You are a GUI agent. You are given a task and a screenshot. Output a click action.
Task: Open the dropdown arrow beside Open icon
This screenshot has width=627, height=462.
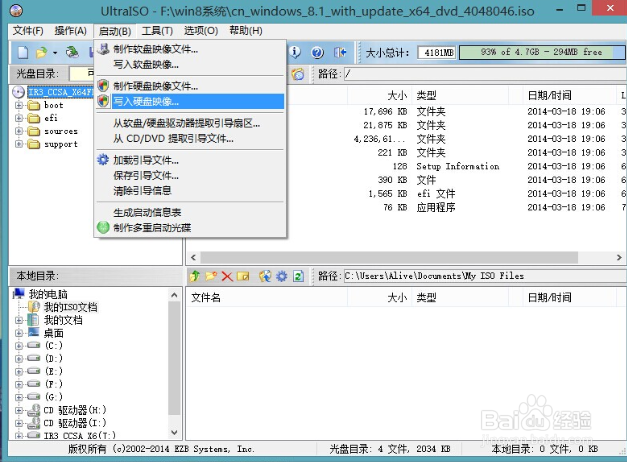[x=55, y=52]
